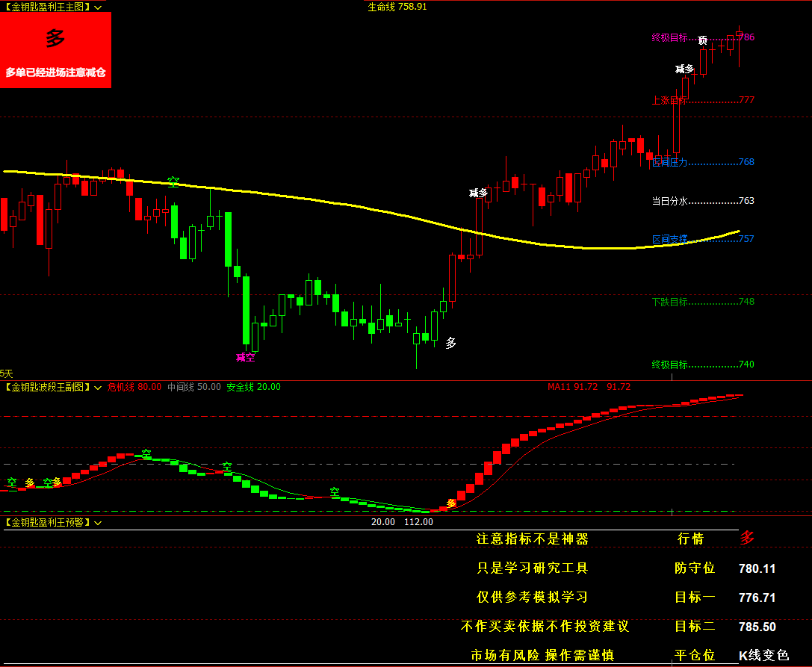Select the 终极目标 740 level label
812x667 pixels.
(x=703, y=364)
